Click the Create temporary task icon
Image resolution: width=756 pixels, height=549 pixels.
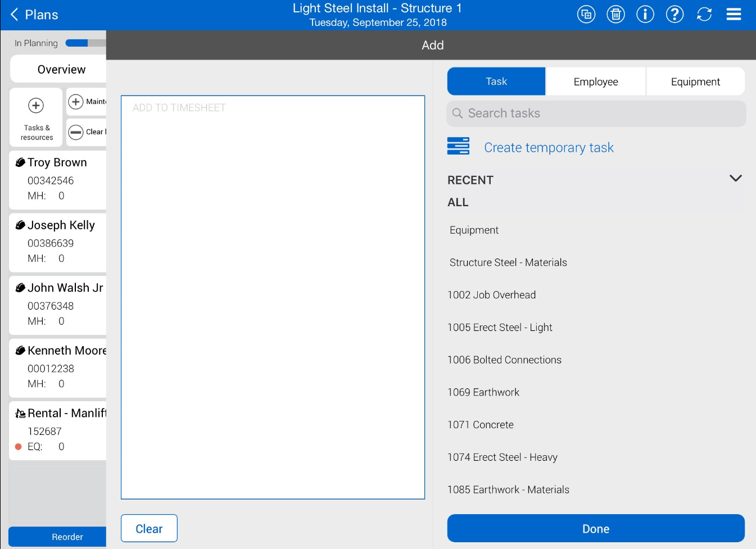(x=458, y=146)
